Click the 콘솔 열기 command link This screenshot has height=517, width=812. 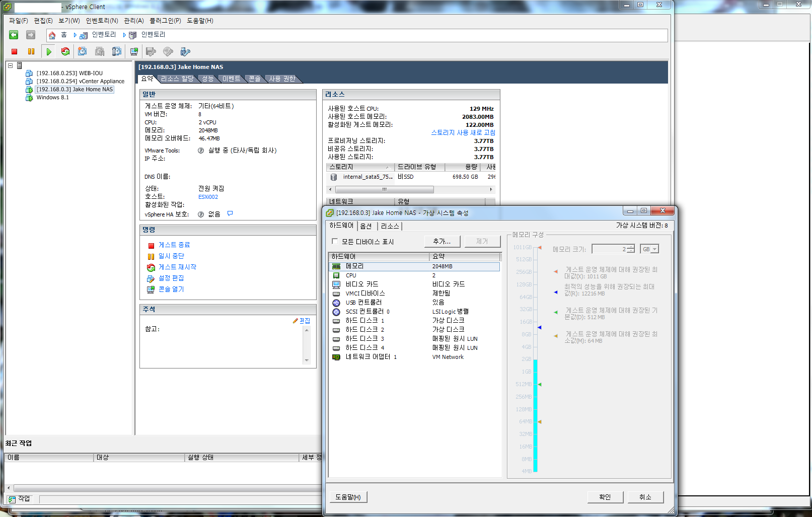(171, 289)
